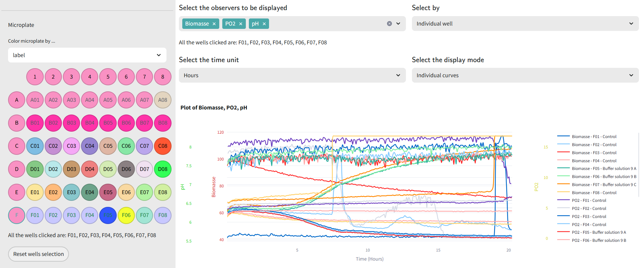The image size is (644, 268).
Task: Toggle row A selector button
Action: coord(17,100)
